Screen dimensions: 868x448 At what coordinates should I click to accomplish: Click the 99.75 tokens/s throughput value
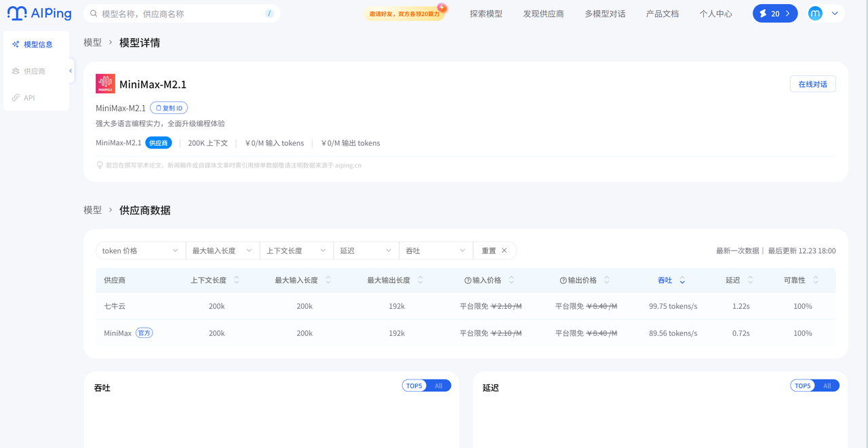tap(673, 306)
